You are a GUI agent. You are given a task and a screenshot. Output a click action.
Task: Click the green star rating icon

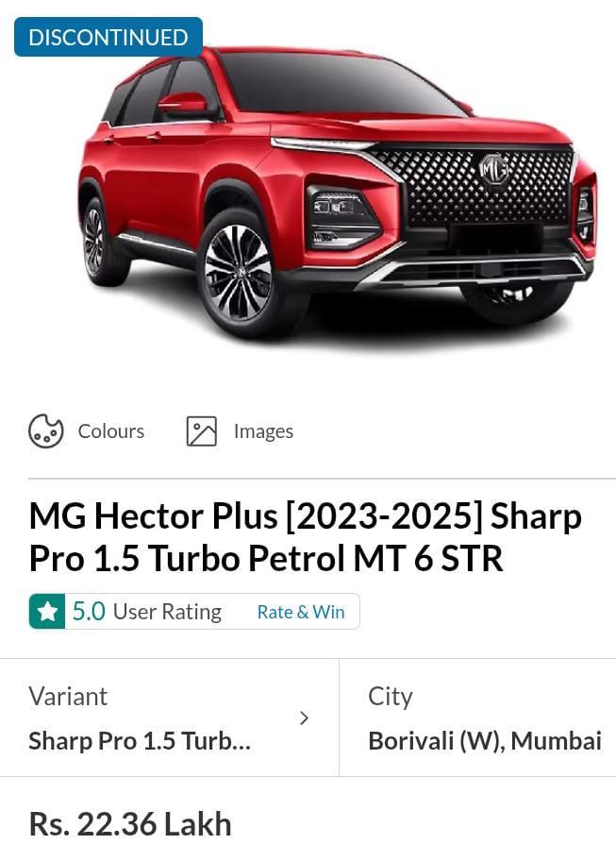click(x=47, y=611)
